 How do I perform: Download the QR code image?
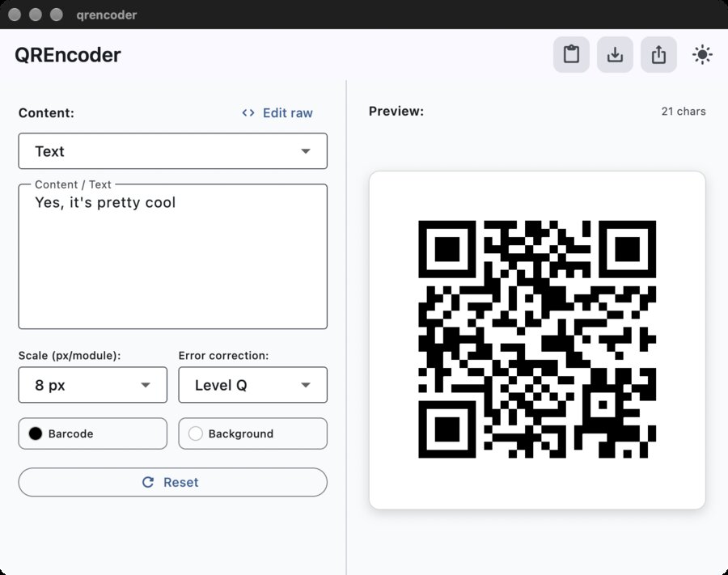tap(615, 55)
